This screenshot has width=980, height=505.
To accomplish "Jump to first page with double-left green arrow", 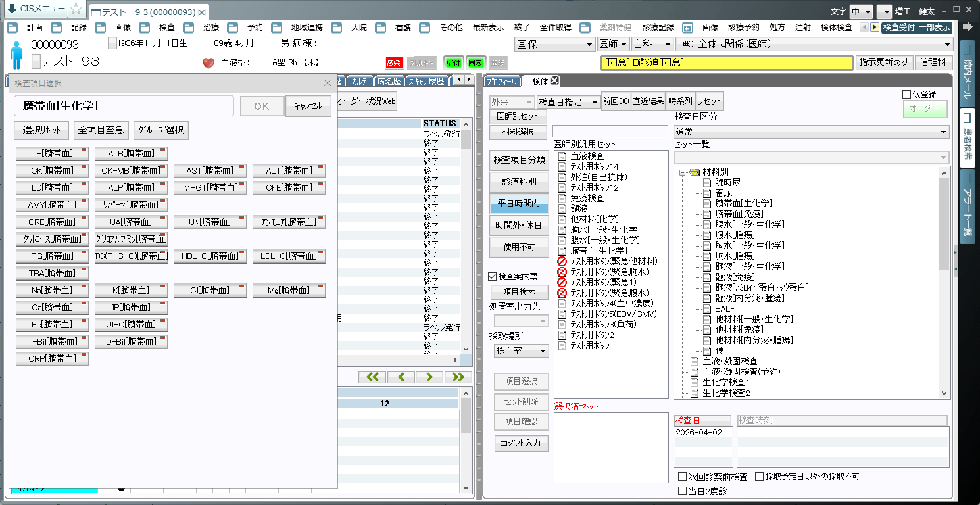I will click(x=372, y=377).
